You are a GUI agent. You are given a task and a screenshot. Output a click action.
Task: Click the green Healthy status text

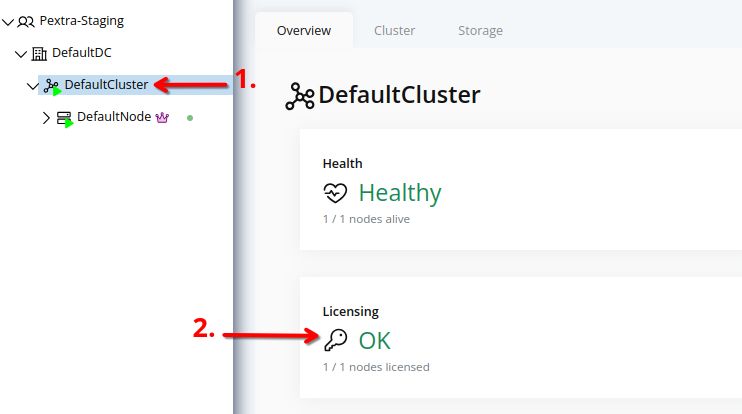(400, 193)
